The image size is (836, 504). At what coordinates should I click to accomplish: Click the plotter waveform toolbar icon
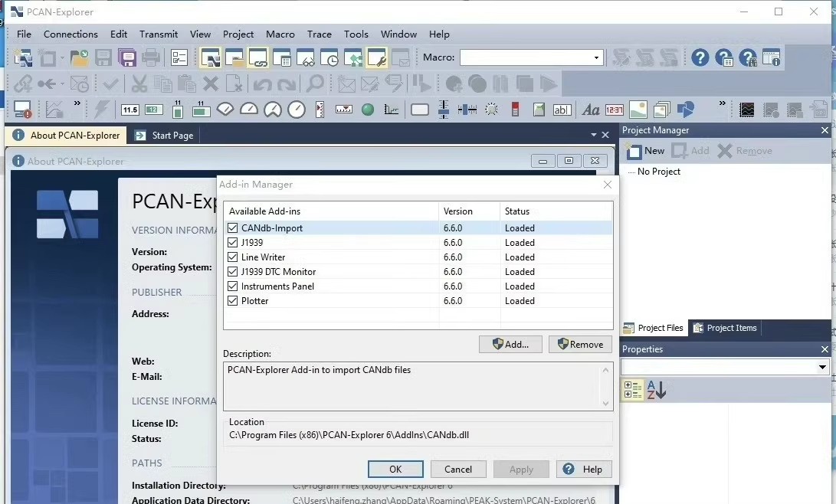click(747, 110)
